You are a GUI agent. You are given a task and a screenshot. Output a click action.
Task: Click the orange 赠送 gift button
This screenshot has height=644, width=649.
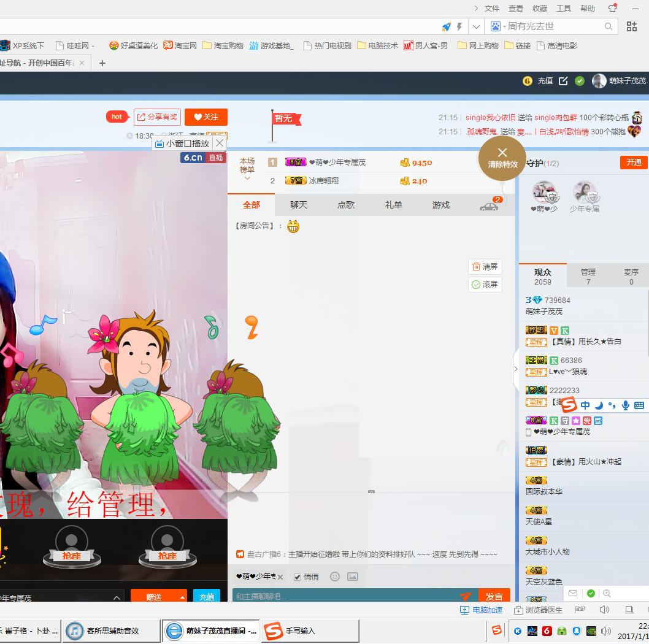coord(154,596)
